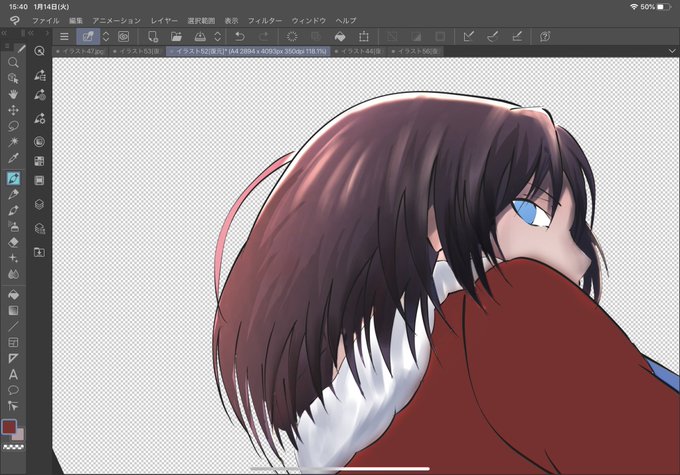
Task: Open the ヘルプ menu
Action: coord(346,20)
